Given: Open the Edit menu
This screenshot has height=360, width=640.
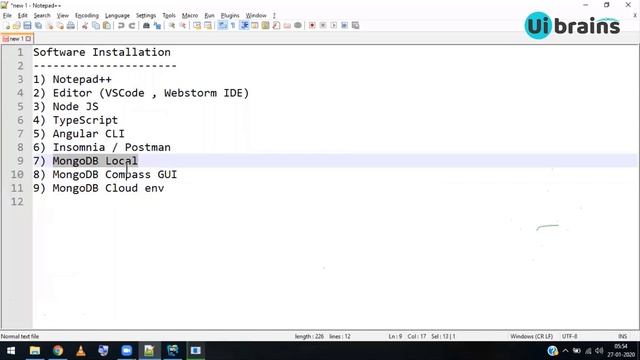Looking at the screenshot, I should tap(22, 15).
